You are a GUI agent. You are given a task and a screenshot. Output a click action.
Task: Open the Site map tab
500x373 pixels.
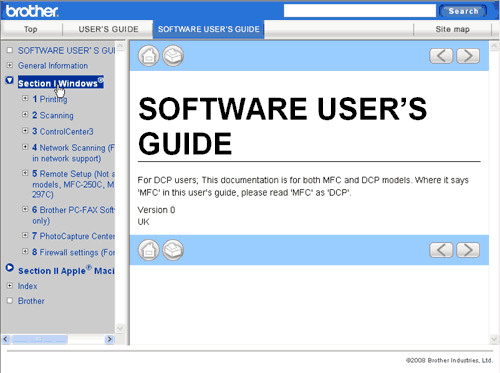[452, 29]
